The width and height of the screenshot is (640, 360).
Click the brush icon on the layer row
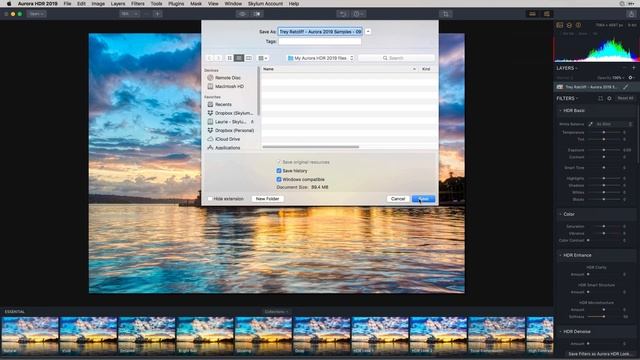(x=625, y=87)
